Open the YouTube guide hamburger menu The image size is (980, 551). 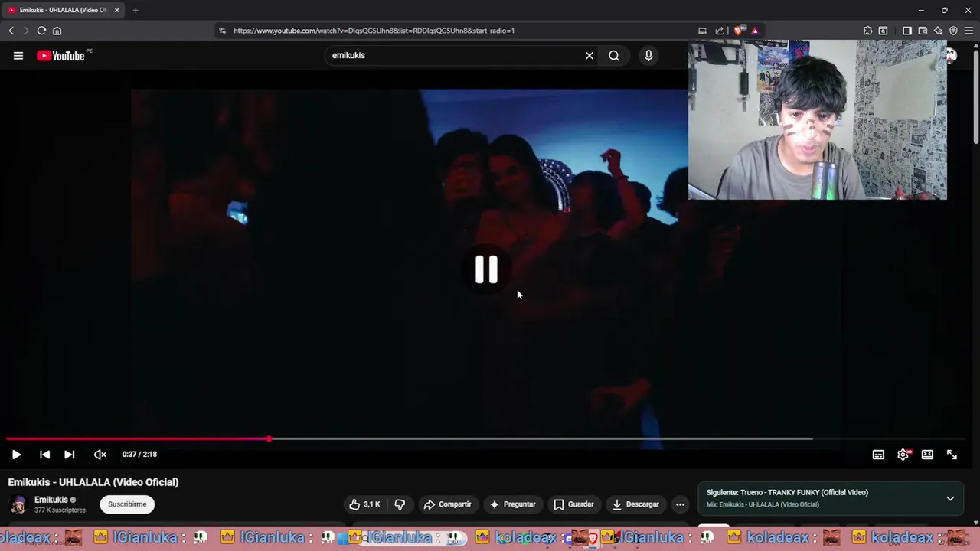18,55
